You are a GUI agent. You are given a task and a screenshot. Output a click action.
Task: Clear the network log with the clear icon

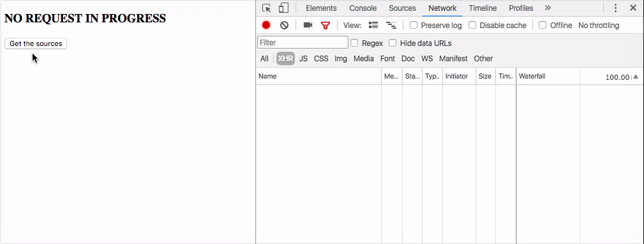[x=284, y=25]
